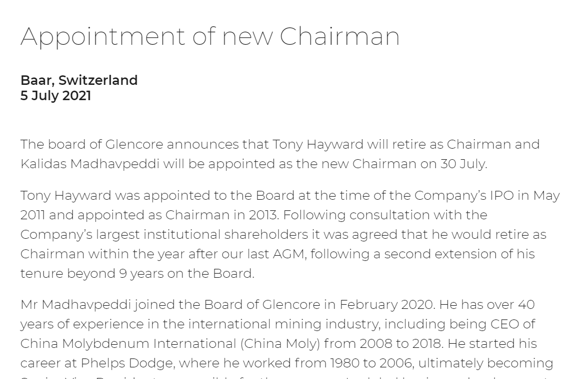This screenshot has height=379, width=588.
Task: Click the '5 July 2021' date text
Action: tap(55, 95)
